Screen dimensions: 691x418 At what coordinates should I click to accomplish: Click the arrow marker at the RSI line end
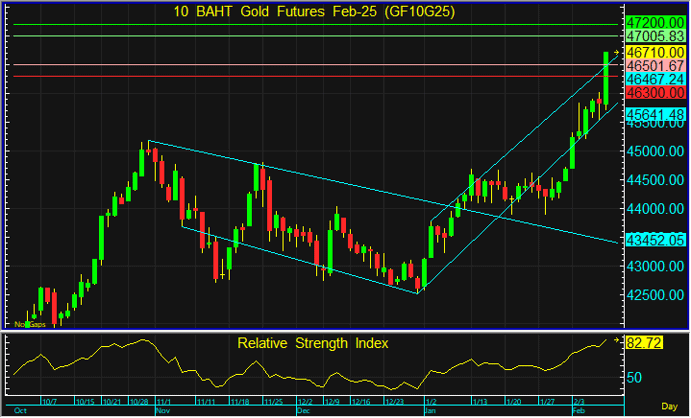(x=616, y=342)
